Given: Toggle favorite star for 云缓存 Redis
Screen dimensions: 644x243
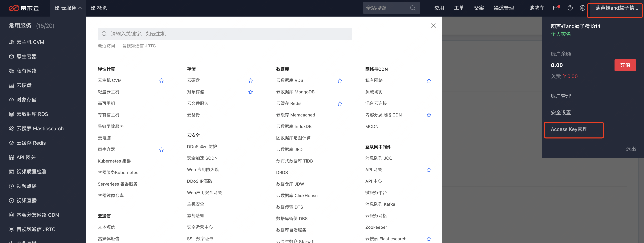Looking at the screenshot, I should 340,104.
